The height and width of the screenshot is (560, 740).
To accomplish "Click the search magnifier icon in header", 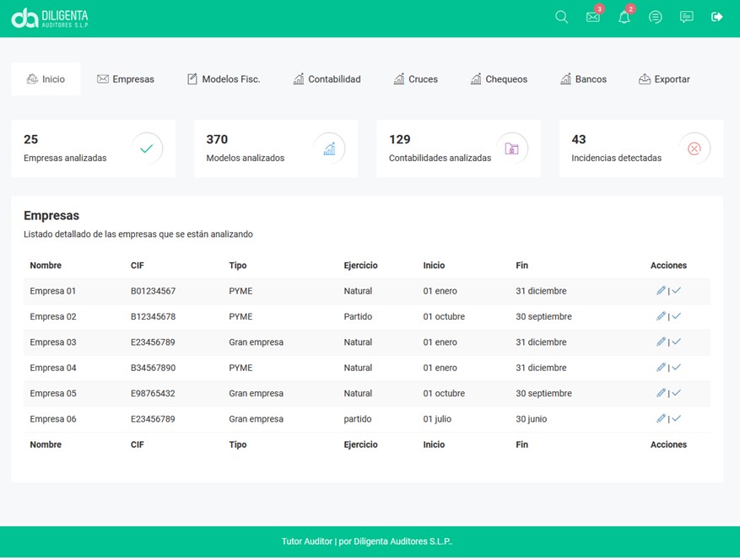I will [561, 17].
